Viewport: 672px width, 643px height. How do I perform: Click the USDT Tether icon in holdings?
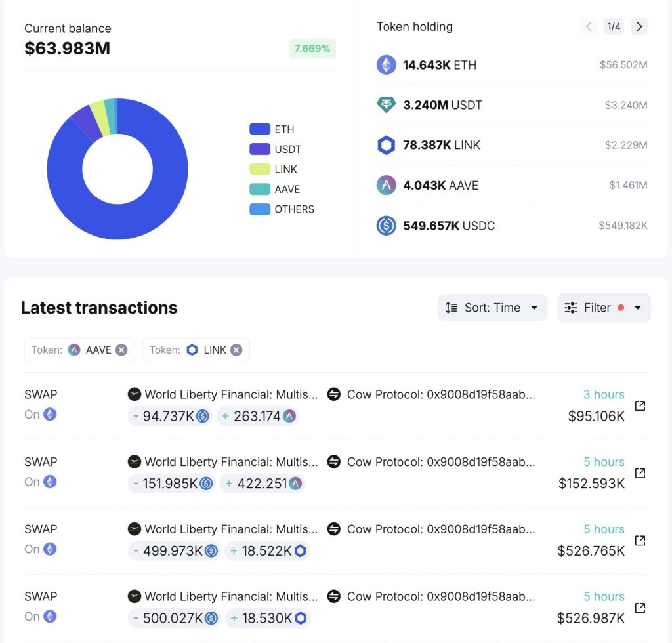[387, 105]
